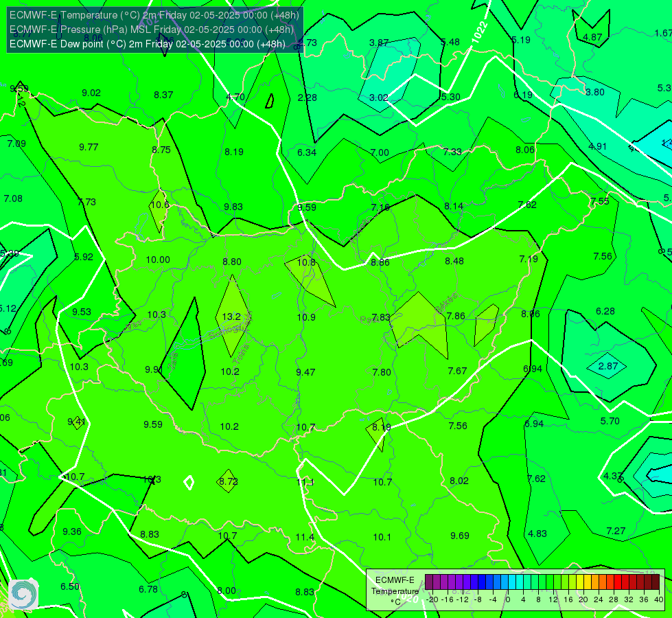Click the 7.33 temperature value
The height and width of the screenshot is (618, 672).
452,151
